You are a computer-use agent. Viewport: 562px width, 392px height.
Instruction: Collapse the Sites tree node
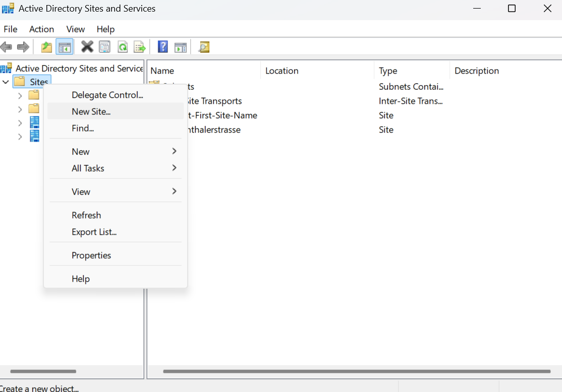(6, 82)
